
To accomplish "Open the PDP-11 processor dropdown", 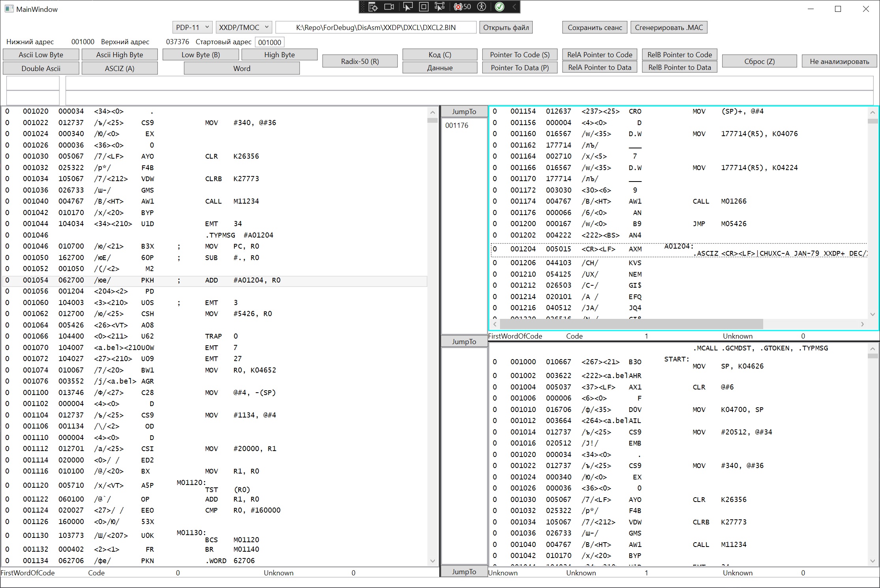I will (x=192, y=27).
